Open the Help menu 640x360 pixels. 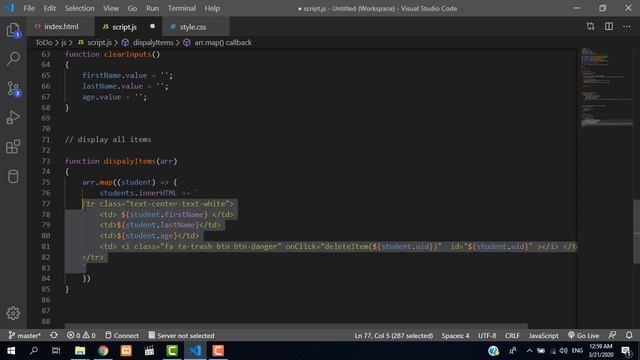point(212,8)
